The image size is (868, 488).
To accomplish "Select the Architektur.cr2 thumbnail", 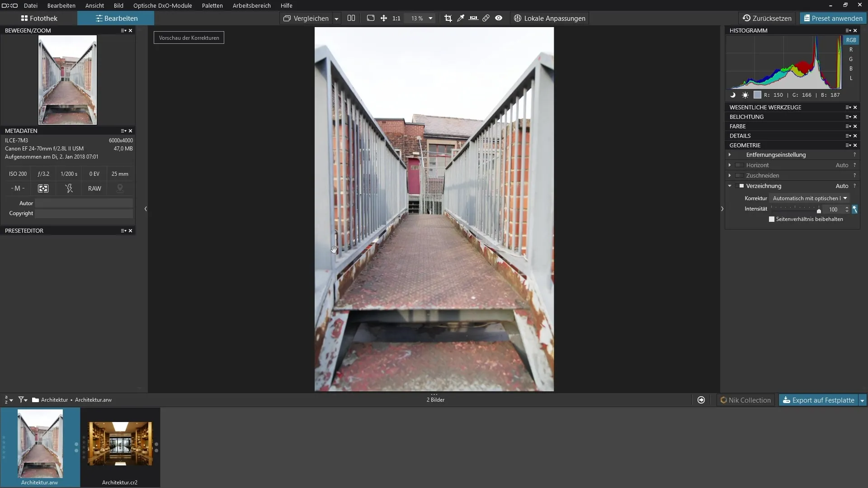I will pos(120,444).
